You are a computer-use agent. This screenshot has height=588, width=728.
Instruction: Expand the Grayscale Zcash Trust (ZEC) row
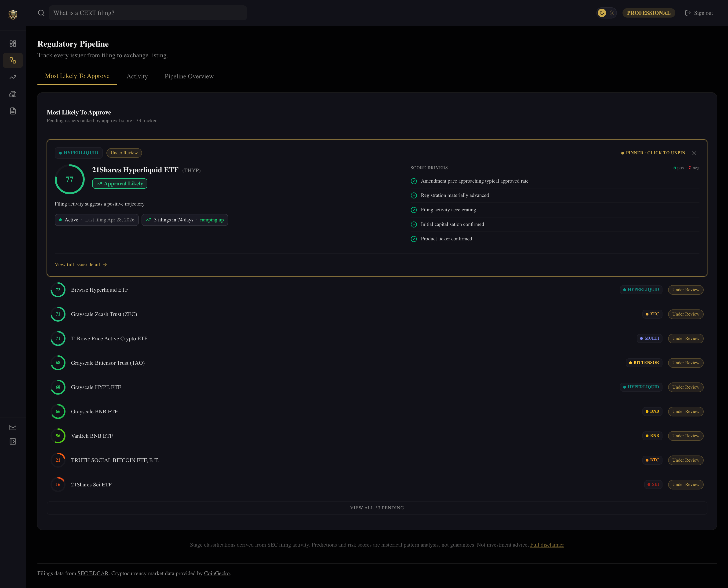pos(377,314)
